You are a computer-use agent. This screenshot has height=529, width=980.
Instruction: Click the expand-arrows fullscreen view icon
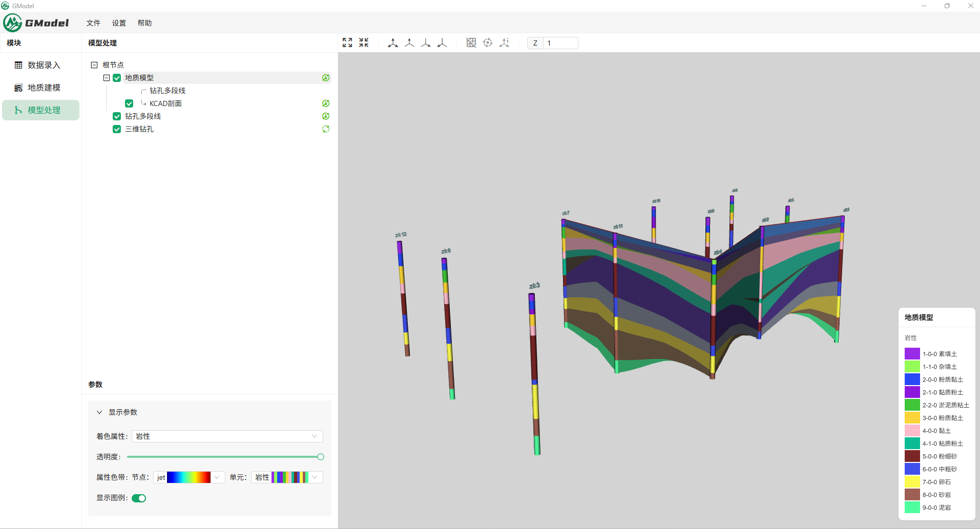[347, 43]
